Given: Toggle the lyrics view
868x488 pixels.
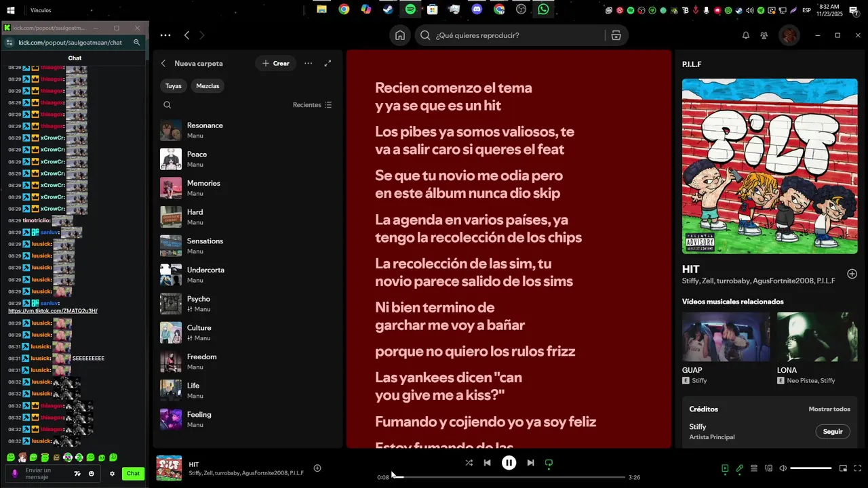Looking at the screenshot, I should coord(740,468).
